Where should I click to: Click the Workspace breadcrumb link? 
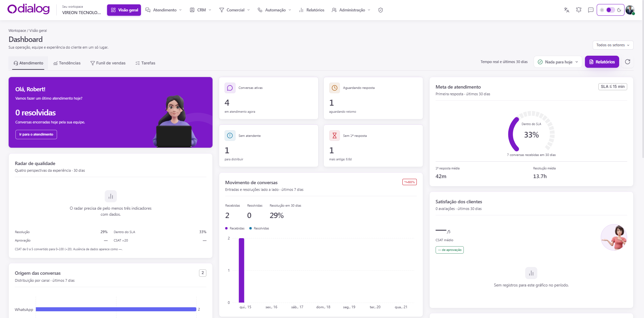point(17,31)
